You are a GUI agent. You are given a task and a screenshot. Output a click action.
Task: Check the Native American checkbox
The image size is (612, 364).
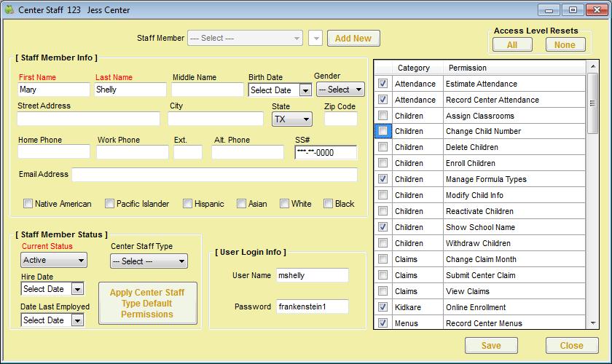(28, 204)
